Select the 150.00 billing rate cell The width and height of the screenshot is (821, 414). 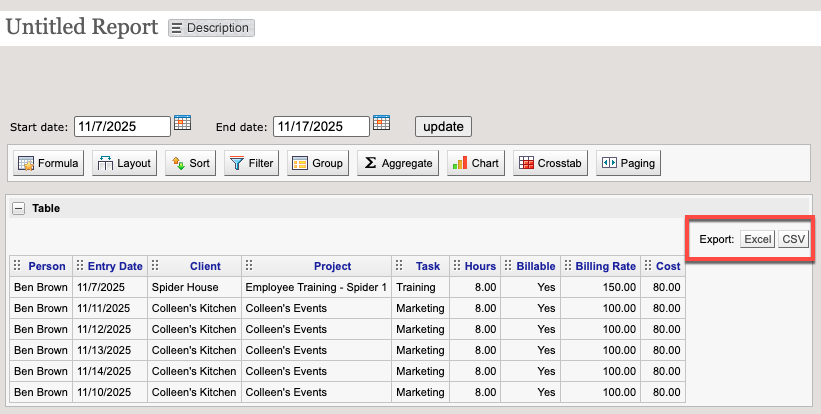click(x=601, y=287)
